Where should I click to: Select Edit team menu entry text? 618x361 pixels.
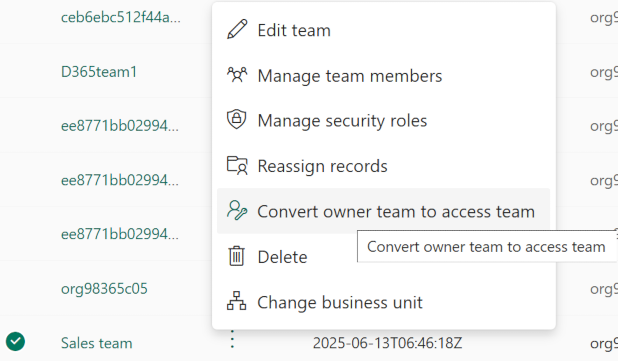coord(294,30)
